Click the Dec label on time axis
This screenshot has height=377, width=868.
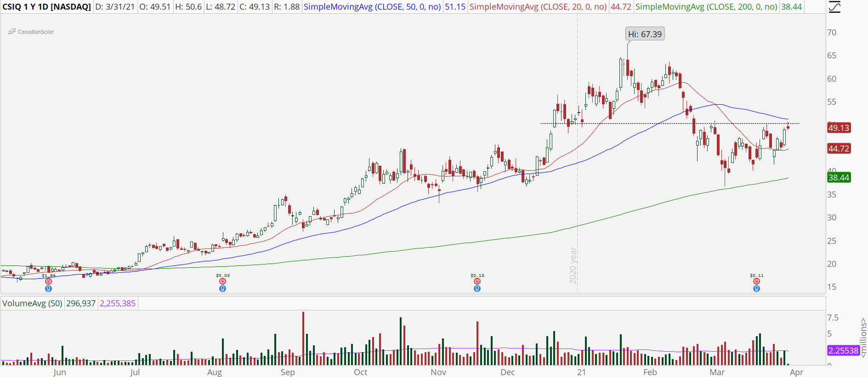(507, 372)
